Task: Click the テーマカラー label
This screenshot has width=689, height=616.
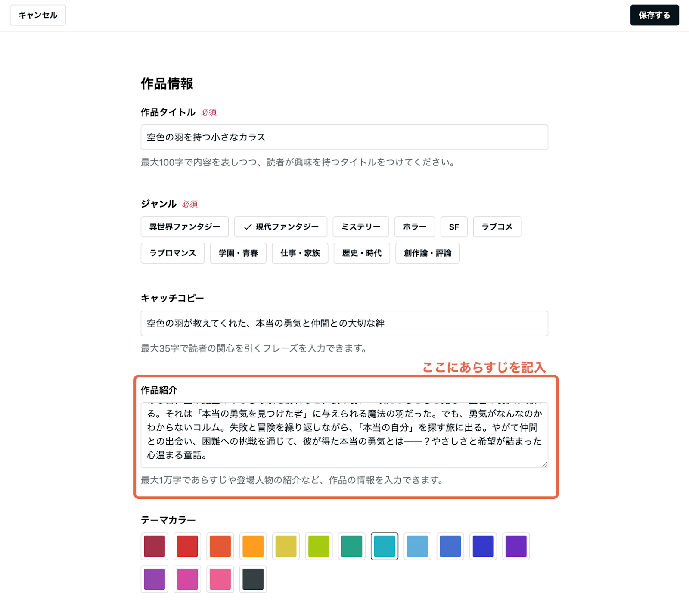Action: point(168,520)
